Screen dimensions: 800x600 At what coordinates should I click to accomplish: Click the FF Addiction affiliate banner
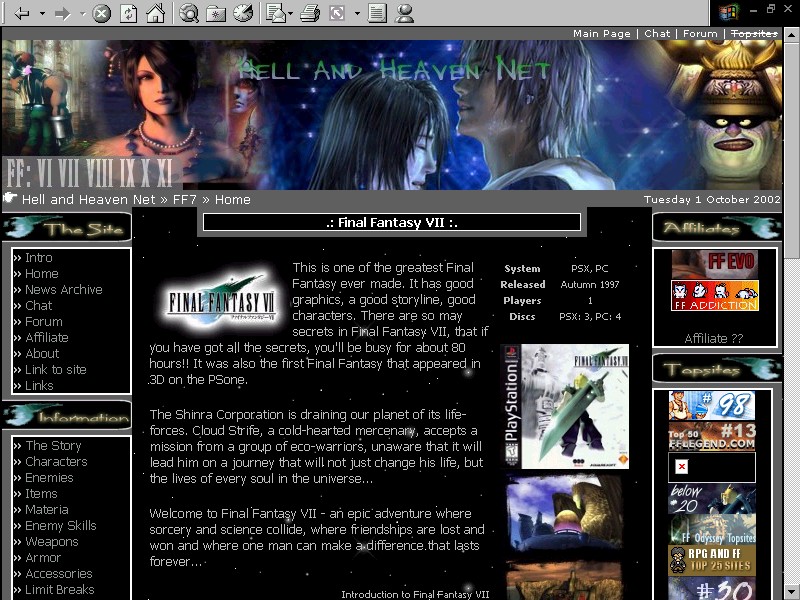(715, 296)
